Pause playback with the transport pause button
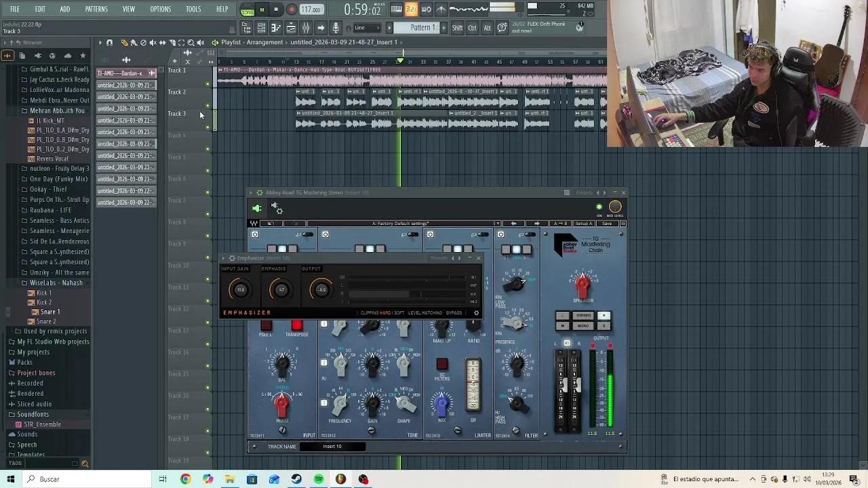 pyautogui.click(x=262, y=9)
